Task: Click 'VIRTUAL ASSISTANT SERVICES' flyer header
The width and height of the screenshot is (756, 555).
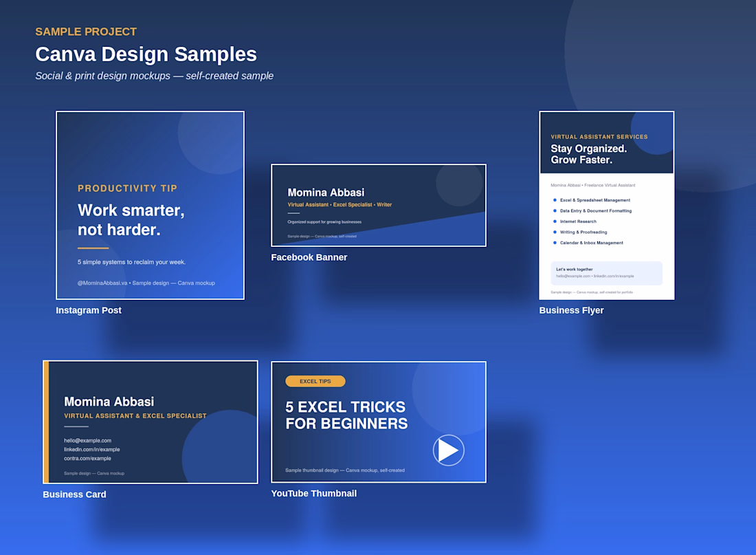Action: 599,137
